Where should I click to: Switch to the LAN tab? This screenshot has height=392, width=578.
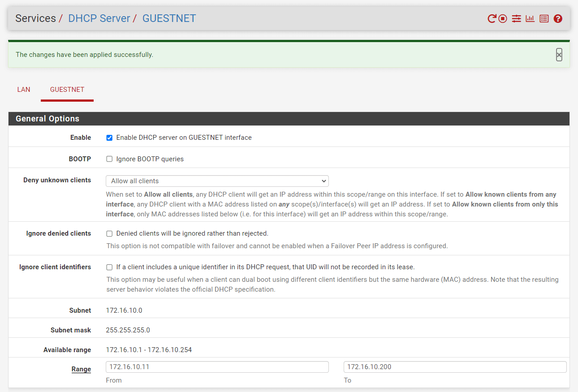point(24,90)
